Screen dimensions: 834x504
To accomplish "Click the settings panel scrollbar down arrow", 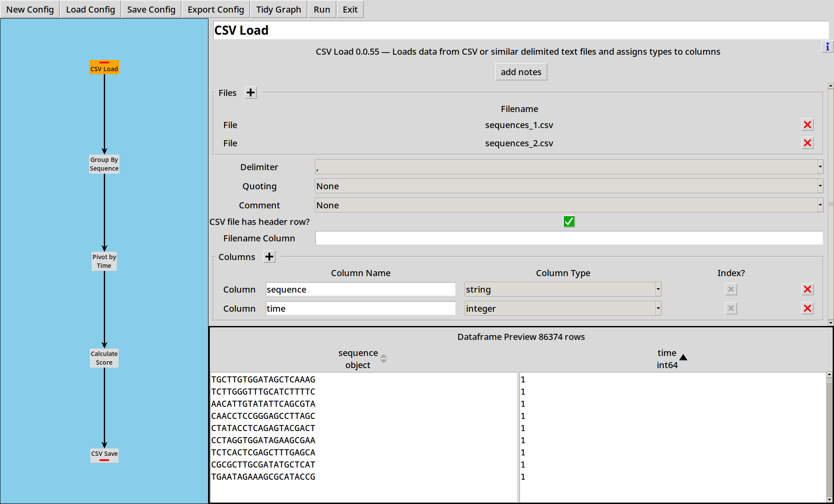I will [831, 323].
